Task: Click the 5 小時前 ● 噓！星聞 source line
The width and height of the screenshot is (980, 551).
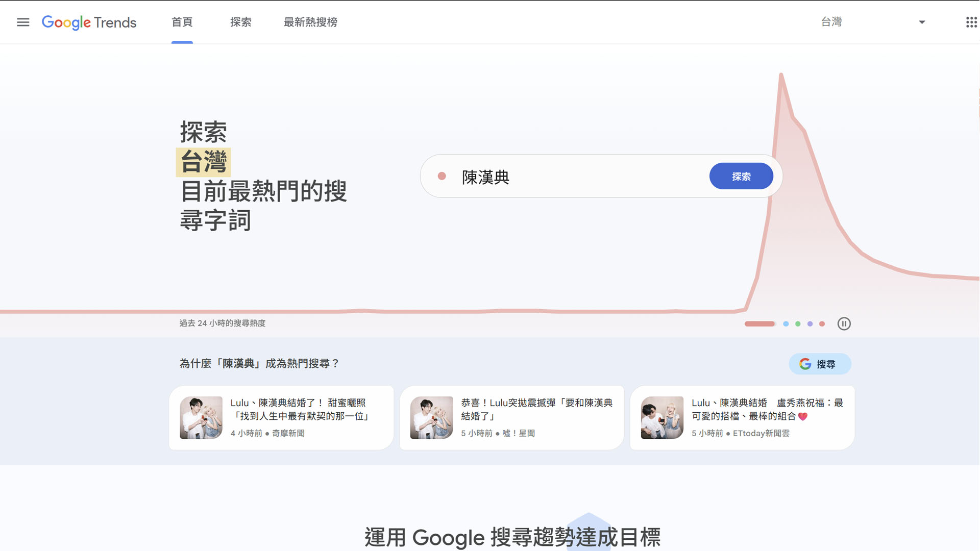Action: point(498,433)
